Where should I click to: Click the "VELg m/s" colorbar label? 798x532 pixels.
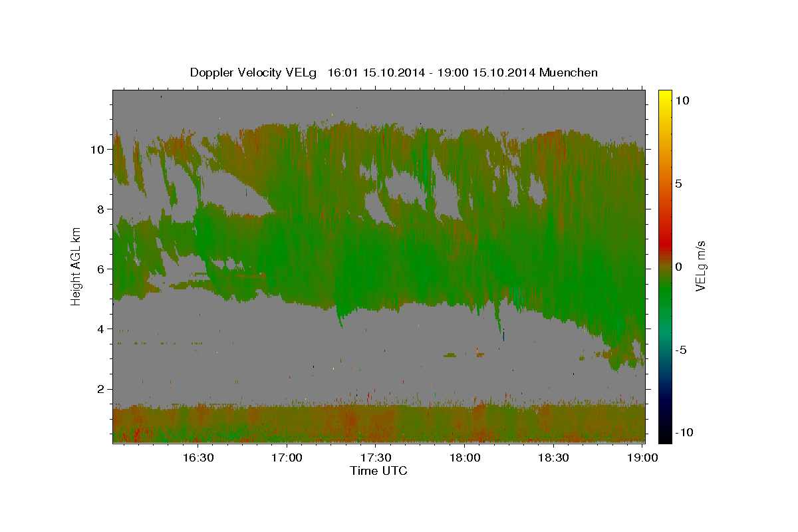coord(700,265)
